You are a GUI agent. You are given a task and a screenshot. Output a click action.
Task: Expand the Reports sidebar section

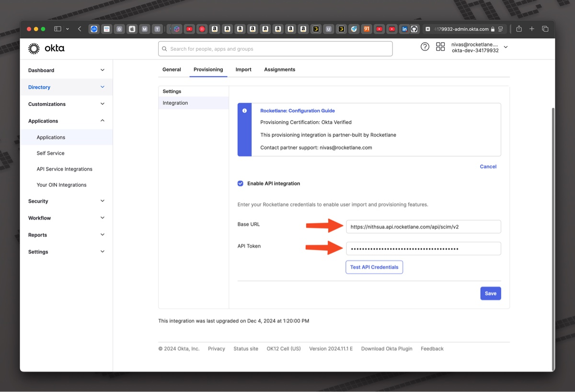click(x=66, y=235)
